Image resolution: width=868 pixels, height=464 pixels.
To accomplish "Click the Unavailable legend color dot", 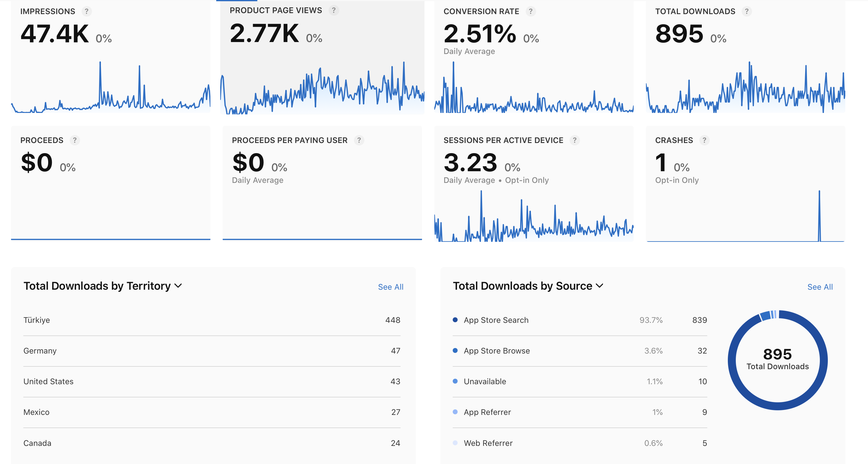I will click(x=455, y=381).
